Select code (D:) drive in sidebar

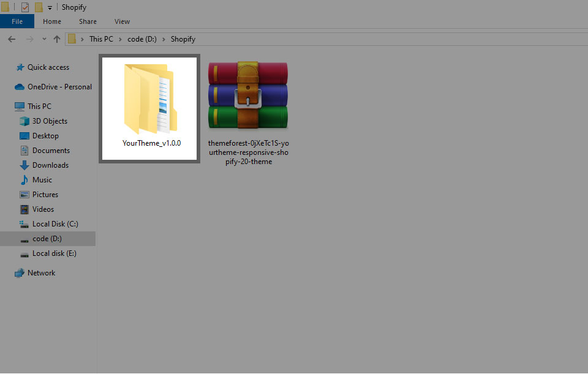tap(48, 239)
